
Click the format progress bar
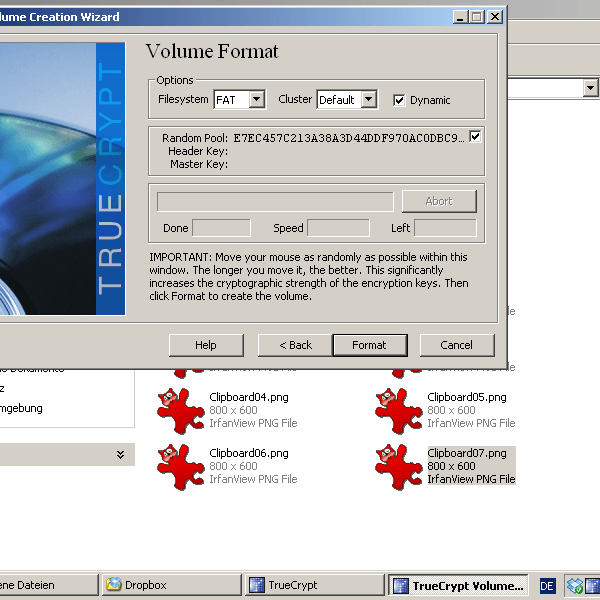click(x=275, y=202)
